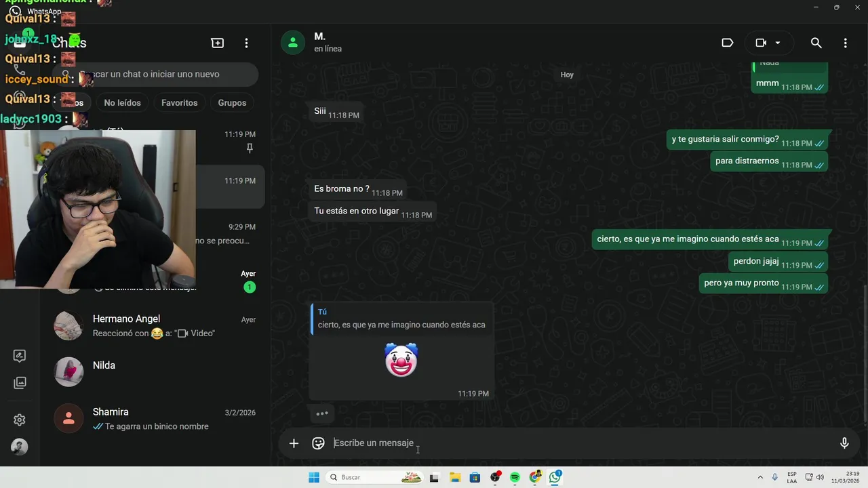This screenshot has width=868, height=488.
Task: Click the WhatsApp taskbar icon
Action: 555,478
